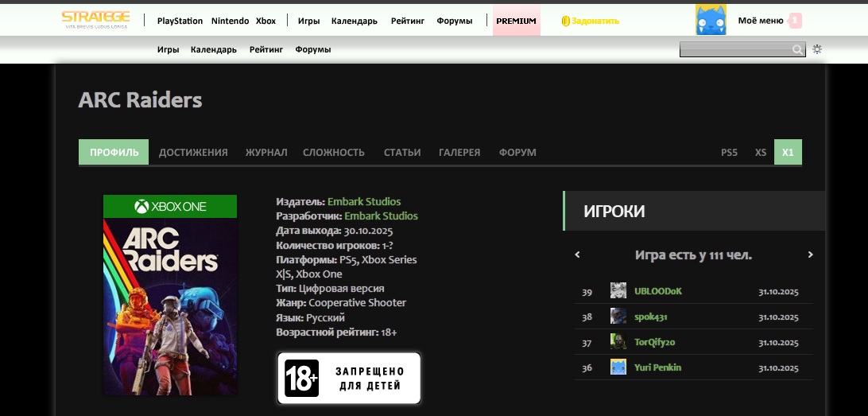Open Yuri Penkin's profile link
The width and height of the screenshot is (868, 416).
[x=657, y=367]
